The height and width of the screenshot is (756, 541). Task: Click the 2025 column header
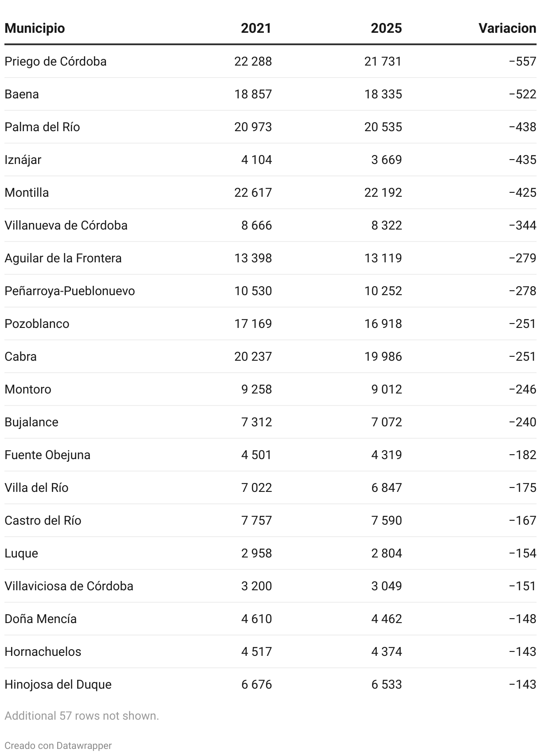pyautogui.click(x=386, y=28)
